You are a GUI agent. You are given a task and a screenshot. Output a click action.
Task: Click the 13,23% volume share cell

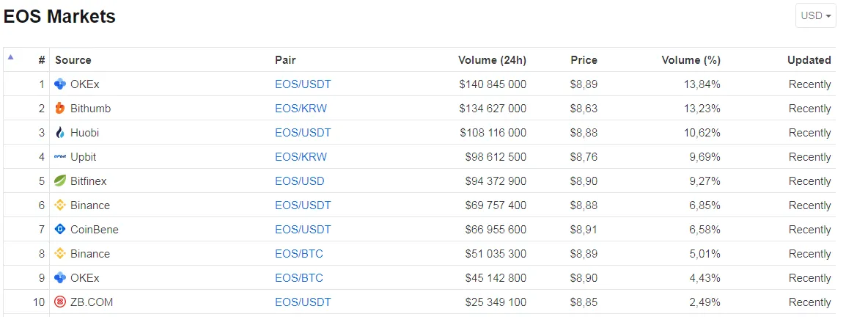702,109
